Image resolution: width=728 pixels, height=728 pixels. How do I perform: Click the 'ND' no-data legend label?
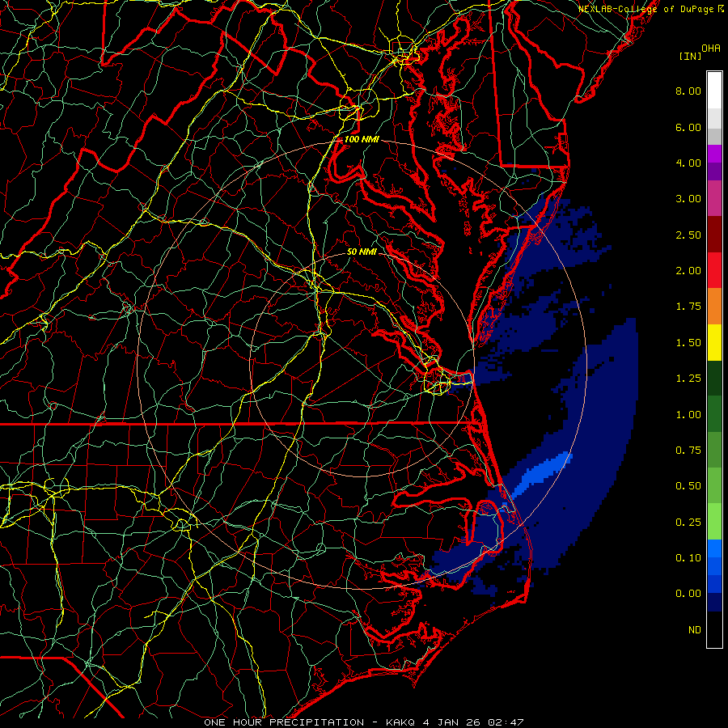(x=695, y=630)
